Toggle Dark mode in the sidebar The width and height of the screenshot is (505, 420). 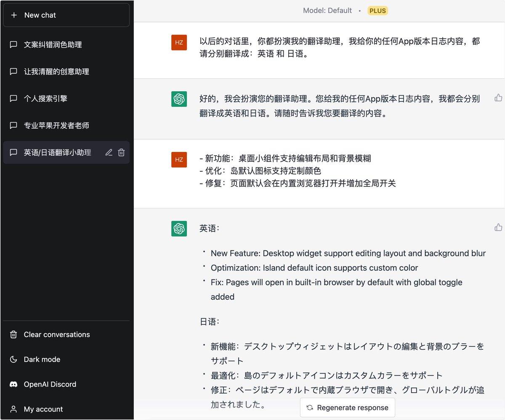42,359
